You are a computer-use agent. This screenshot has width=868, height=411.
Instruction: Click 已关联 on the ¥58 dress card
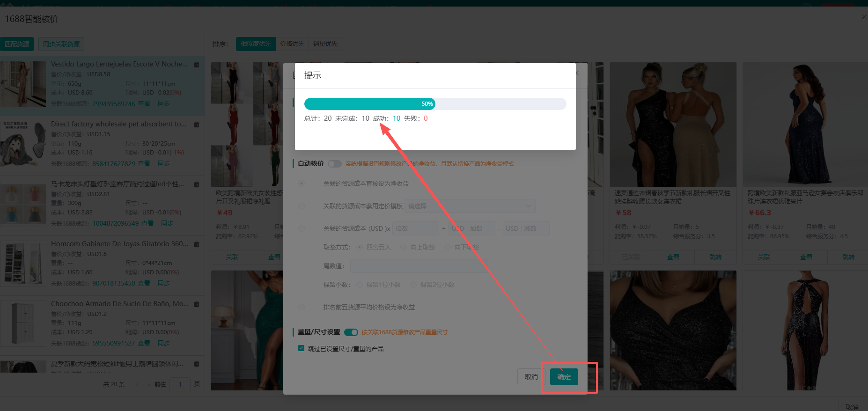point(631,257)
